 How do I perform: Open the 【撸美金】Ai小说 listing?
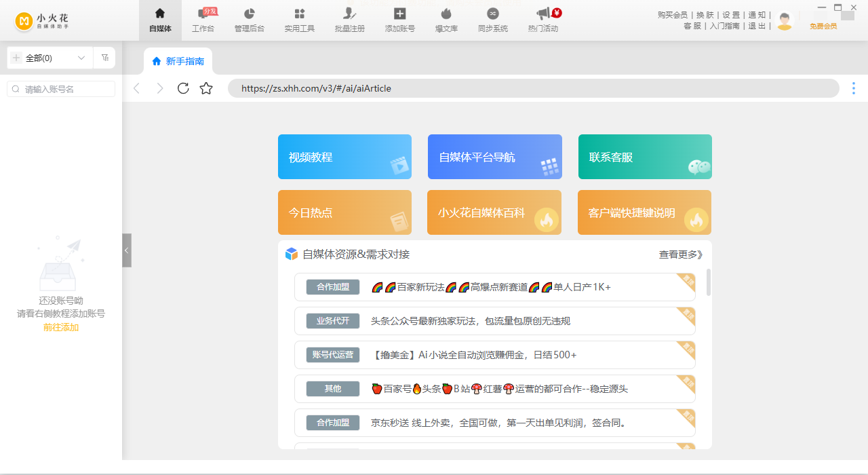495,355
